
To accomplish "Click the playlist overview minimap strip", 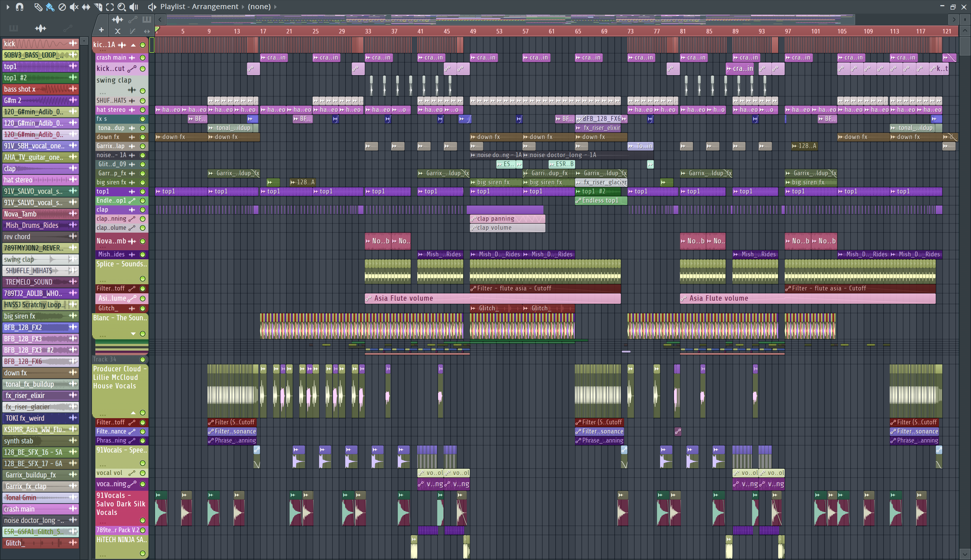I will point(511,19).
